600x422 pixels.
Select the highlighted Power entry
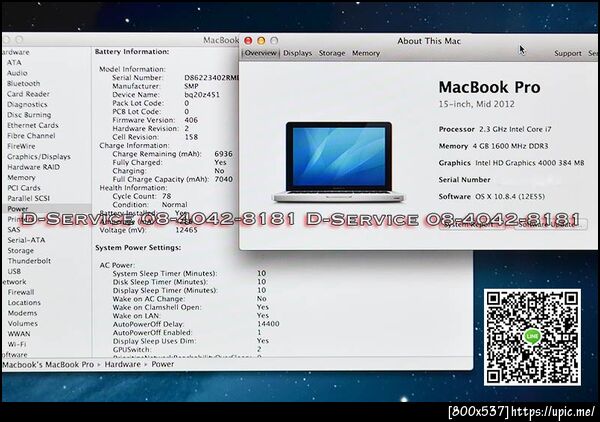18,209
